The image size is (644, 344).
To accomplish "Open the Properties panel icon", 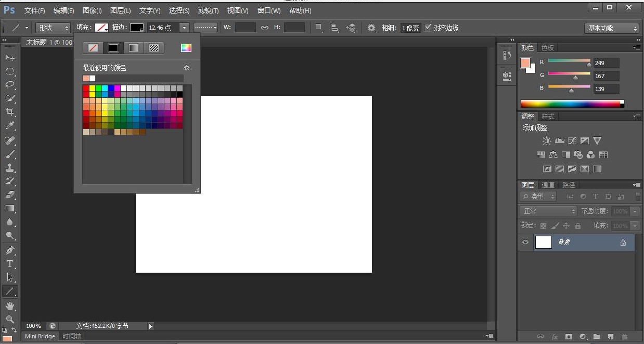I will click(507, 76).
